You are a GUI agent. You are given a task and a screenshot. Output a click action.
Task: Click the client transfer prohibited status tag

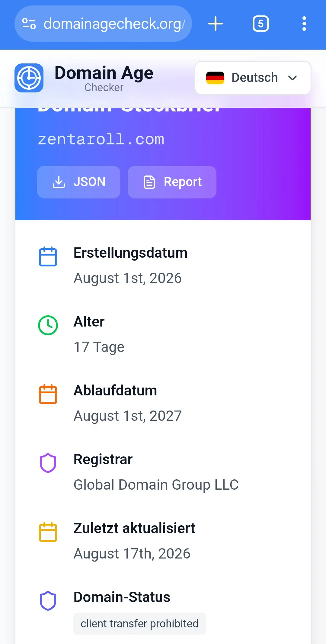(x=139, y=624)
